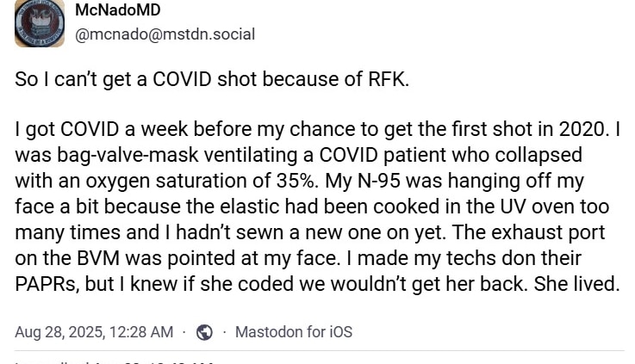635x364 pixels.
Task: Click the @mcnado@mstdn.social handle
Action: click(x=165, y=34)
